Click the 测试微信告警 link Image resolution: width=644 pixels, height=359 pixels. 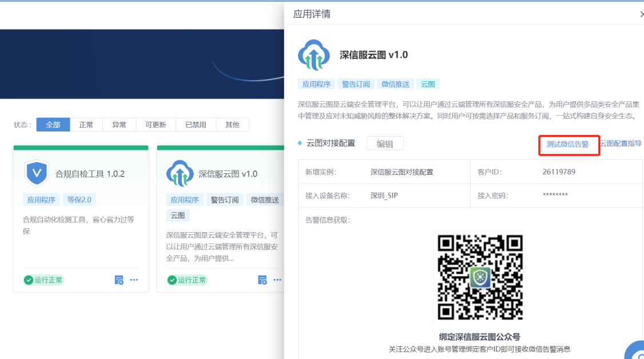click(x=567, y=144)
